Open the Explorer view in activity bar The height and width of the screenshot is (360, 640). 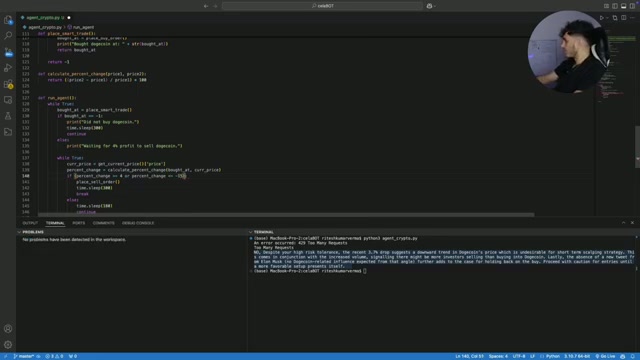click(x=8, y=20)
